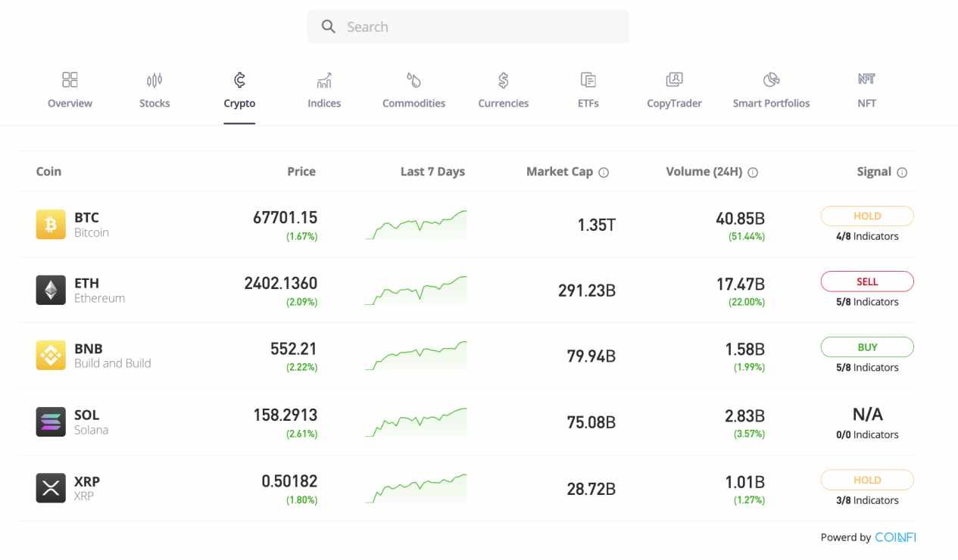Click the XRP logo icon
The height and width of the screenshot is (560, 958).
(x=51, y=488)
